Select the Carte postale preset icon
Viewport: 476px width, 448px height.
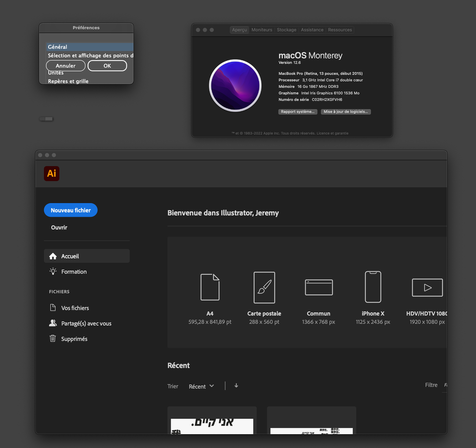click(264, 287)
